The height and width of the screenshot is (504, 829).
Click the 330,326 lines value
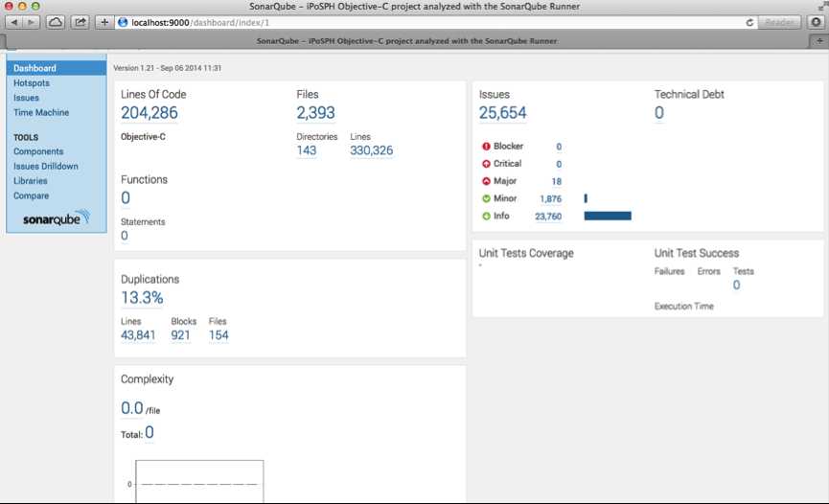pos(371,150)
